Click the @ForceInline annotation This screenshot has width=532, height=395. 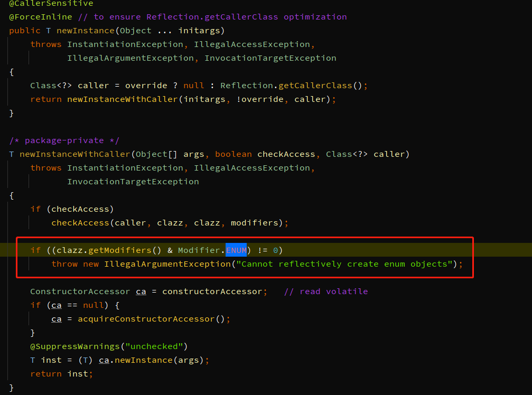coord(41,17)
